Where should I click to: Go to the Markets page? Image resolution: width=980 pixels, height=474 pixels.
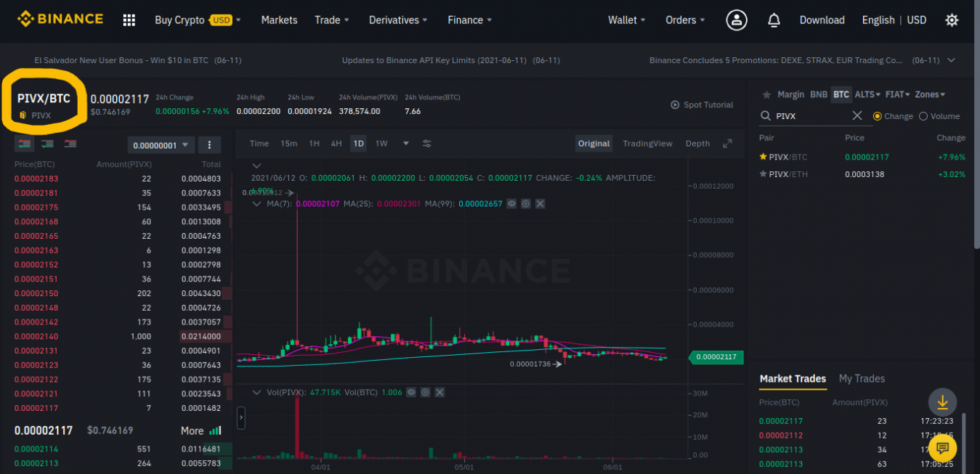tap(279, 20)
